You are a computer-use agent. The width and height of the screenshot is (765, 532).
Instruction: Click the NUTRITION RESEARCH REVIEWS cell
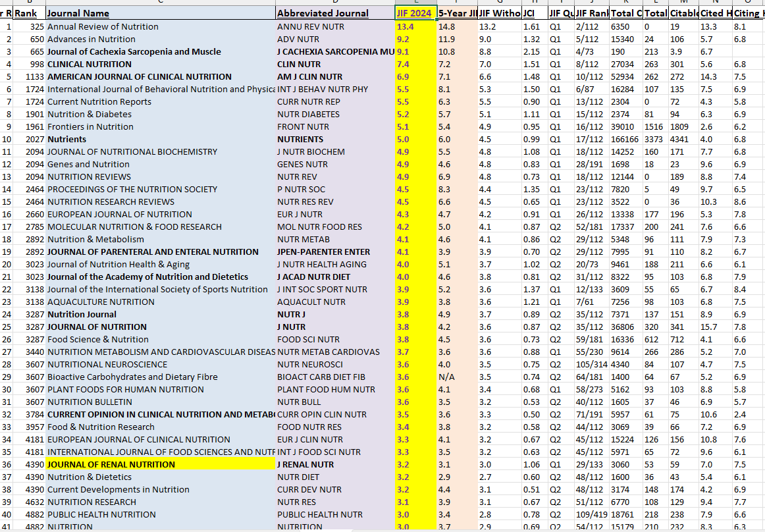[x=161, y=202]
